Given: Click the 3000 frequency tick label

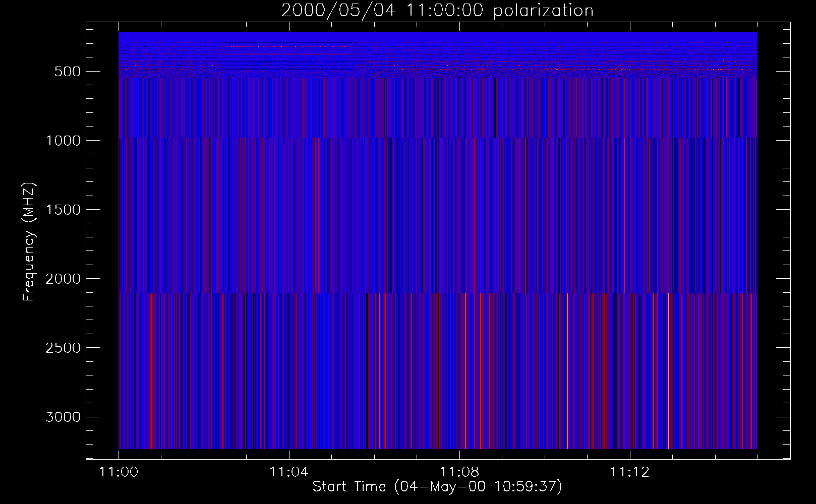Looking at the screenshot, I should tap(63, 417).
